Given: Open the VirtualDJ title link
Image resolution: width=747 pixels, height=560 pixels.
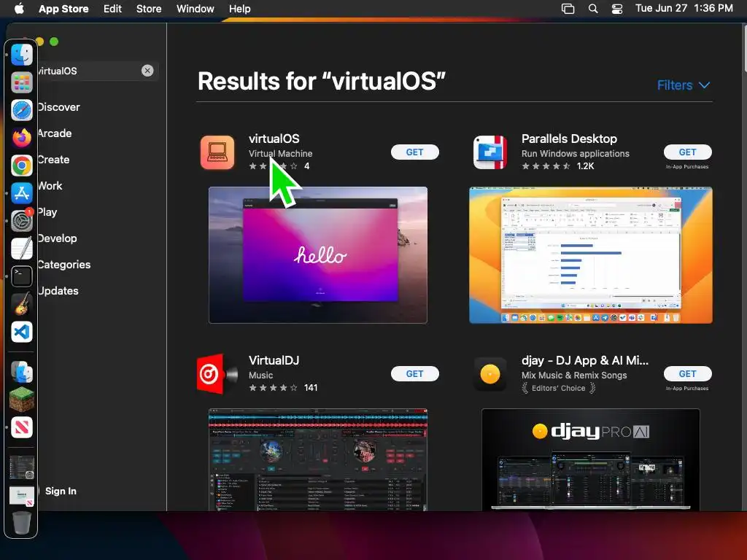Looking at the screenshot, I should (274, 360).
